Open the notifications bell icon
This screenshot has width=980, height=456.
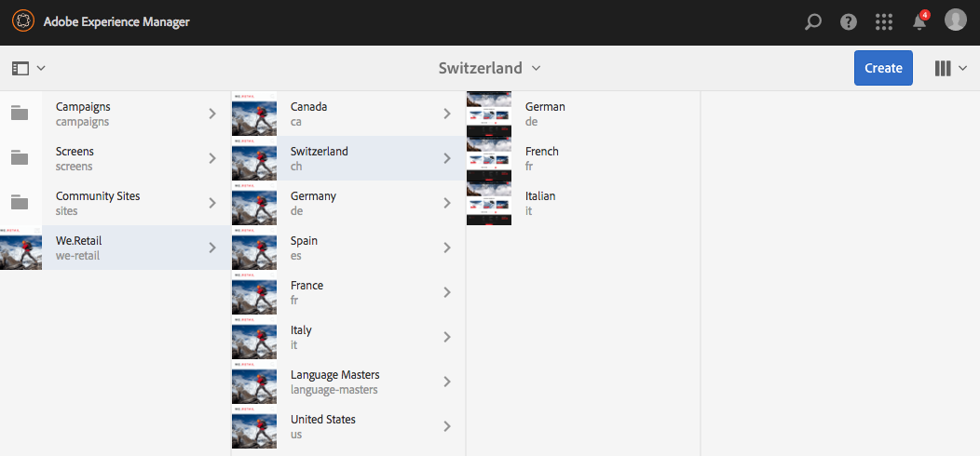click(919, 21)
